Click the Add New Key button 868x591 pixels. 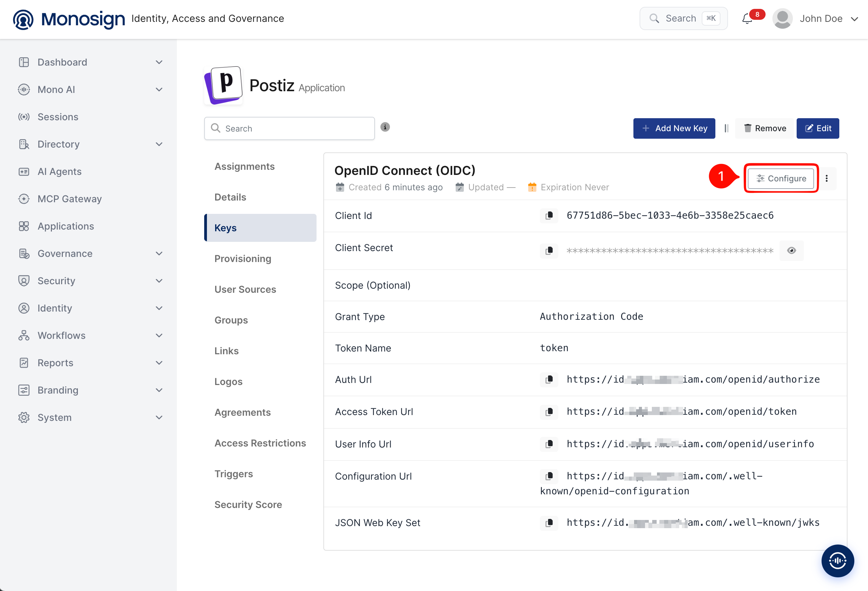click(x=674, y=128)
